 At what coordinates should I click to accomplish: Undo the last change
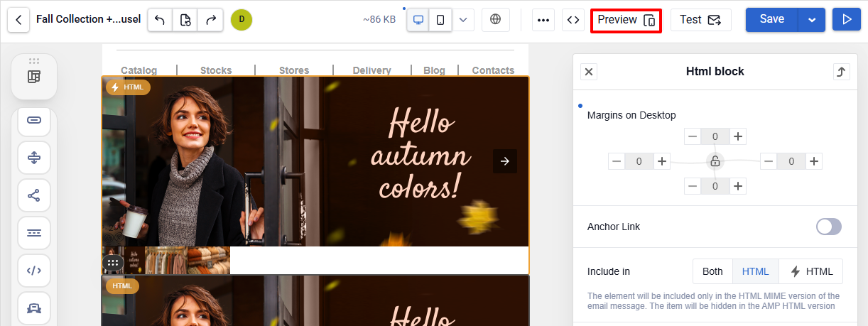[x=160, y=20]
